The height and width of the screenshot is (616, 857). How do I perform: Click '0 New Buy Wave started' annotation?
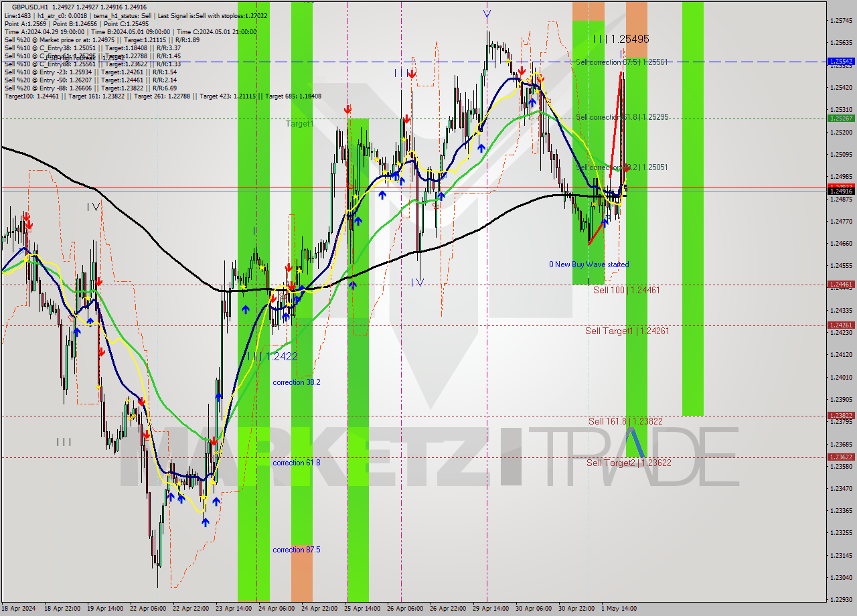coord(589,264)
